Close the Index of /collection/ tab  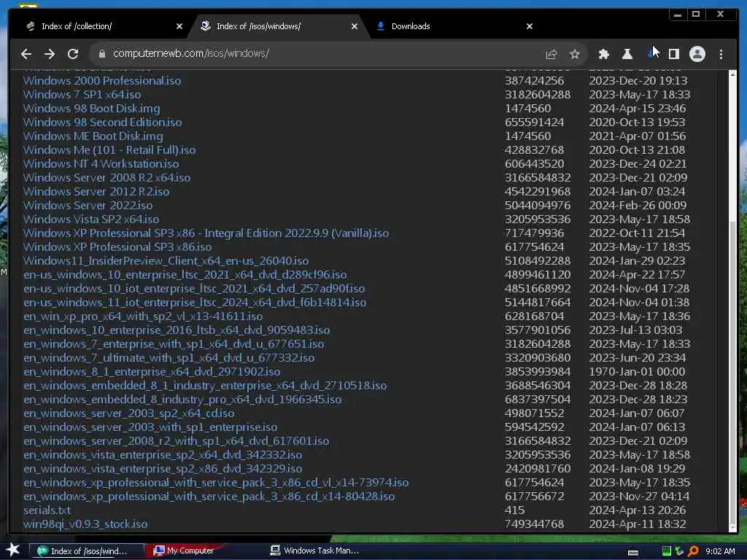coord(179,26)
